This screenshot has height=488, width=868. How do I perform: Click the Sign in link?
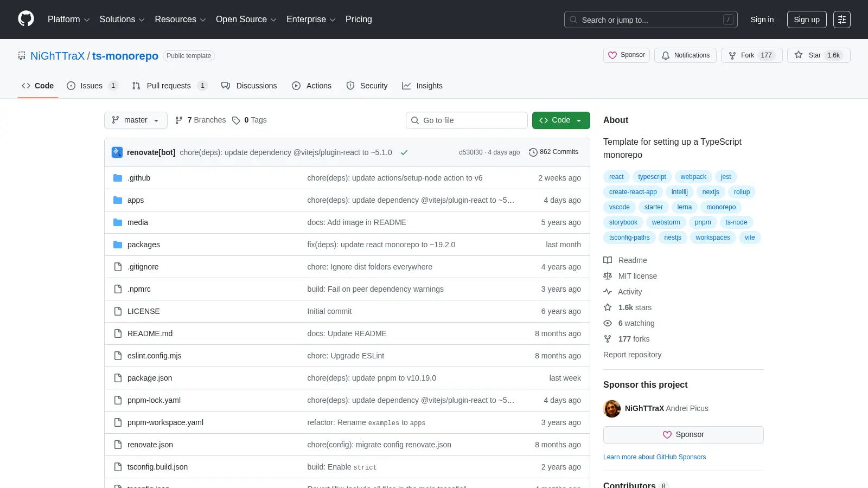pyautogui.click(x=762, y=20)
